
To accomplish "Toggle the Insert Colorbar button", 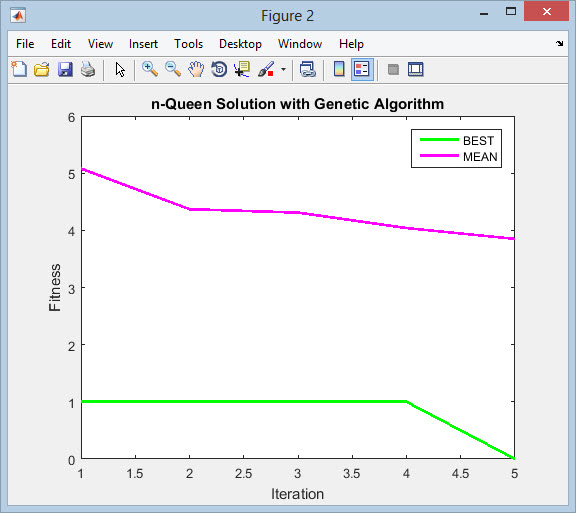I will pyautogui.click(x=339, y=69).
